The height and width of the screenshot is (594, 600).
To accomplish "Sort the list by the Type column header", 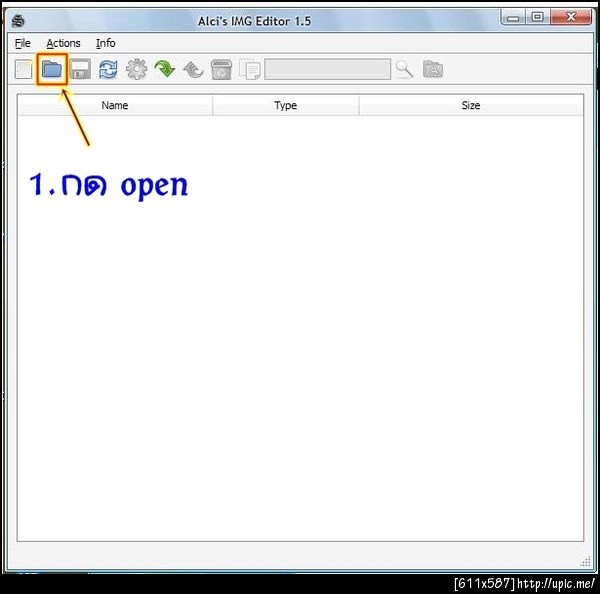I will pyautogui.click(x=285, y=105).
